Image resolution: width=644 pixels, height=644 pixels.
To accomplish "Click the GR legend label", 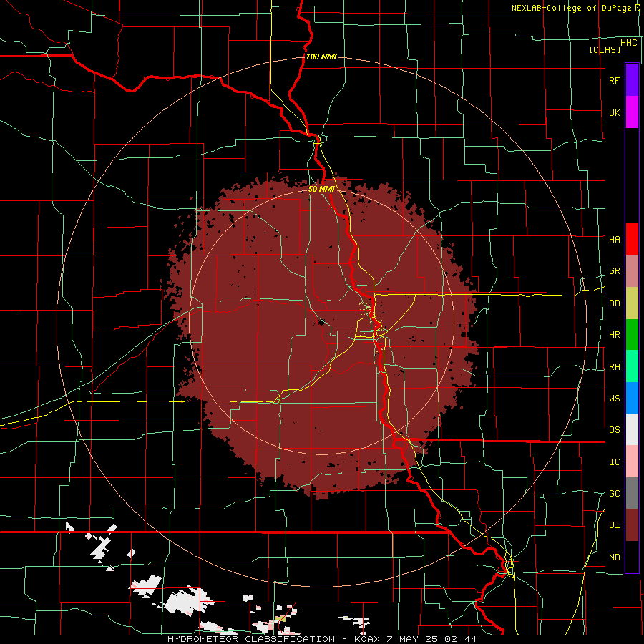I will point(614,271).
